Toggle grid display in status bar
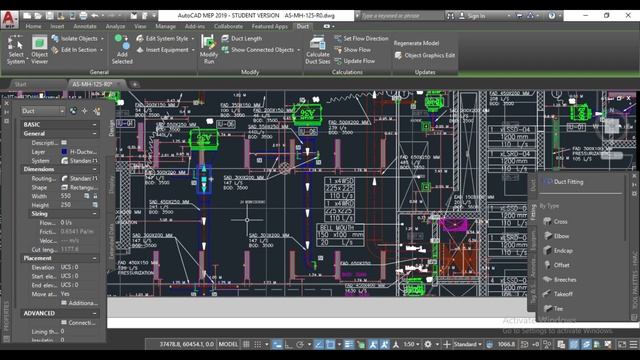This screenshot has height=360, width=640. click(246, 344)
